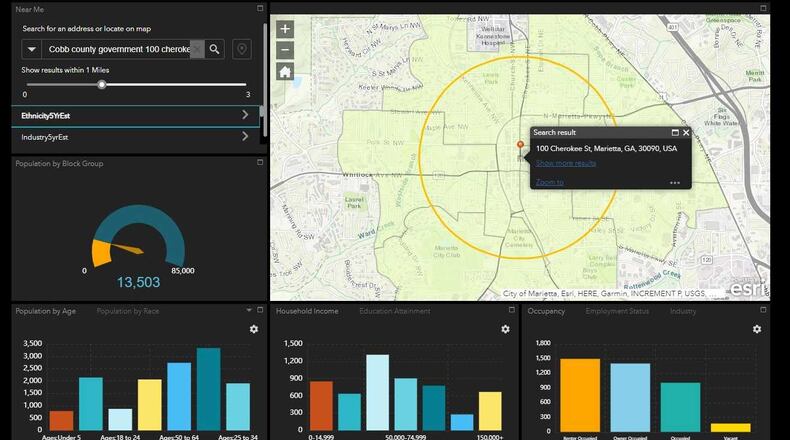The height and width of the screenshot is (440, 790).
Task: Click the search distance slider handle
Action: coord(101,85)
